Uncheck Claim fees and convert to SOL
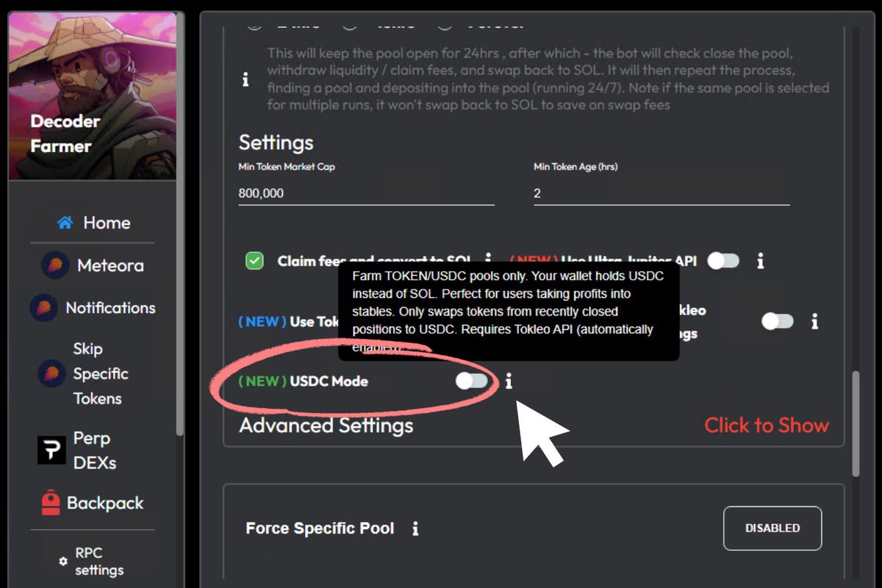This screenshot has height=588, width=882. click(254, 261)
